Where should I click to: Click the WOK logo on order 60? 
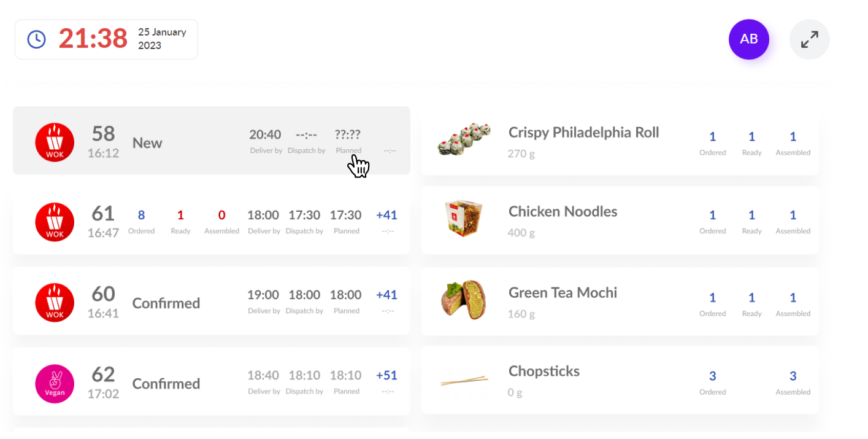coord(55,302)
